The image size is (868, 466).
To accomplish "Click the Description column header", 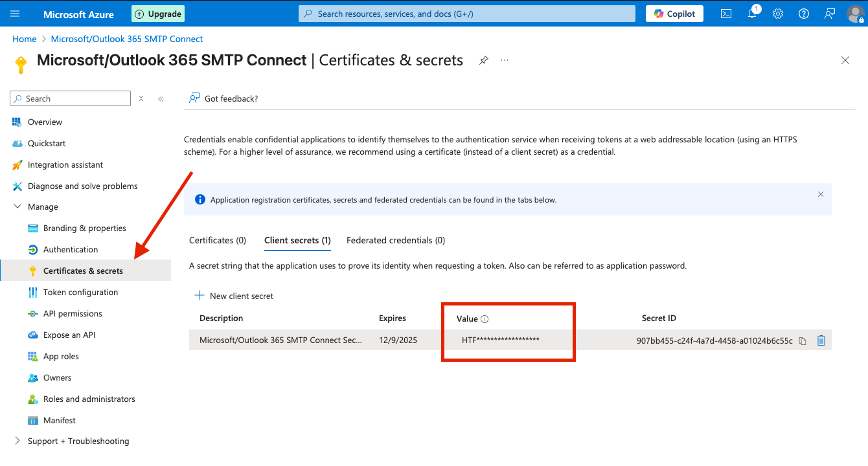I will pyautogui.click(x=222, y=318).
